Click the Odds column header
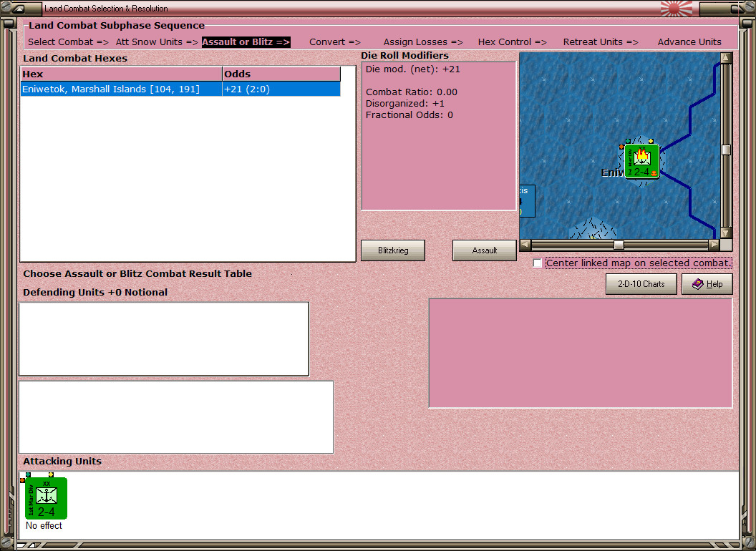 281,74
